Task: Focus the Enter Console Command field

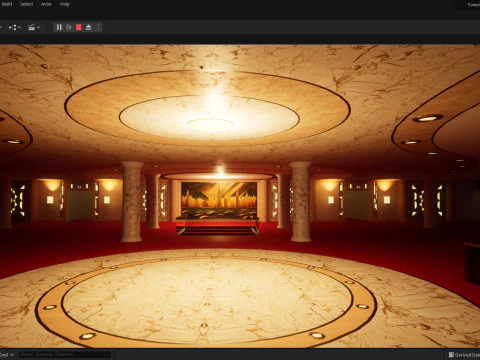Action: (65, 355)
